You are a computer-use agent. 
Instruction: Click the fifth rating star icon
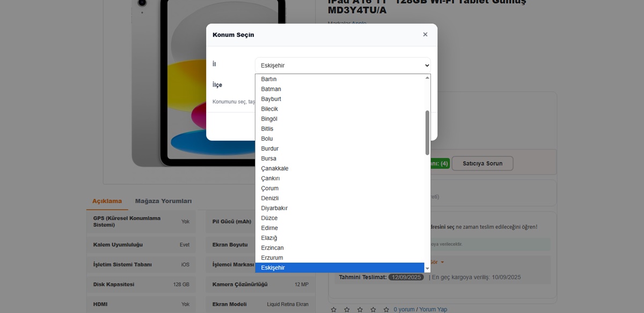point(386,310)
